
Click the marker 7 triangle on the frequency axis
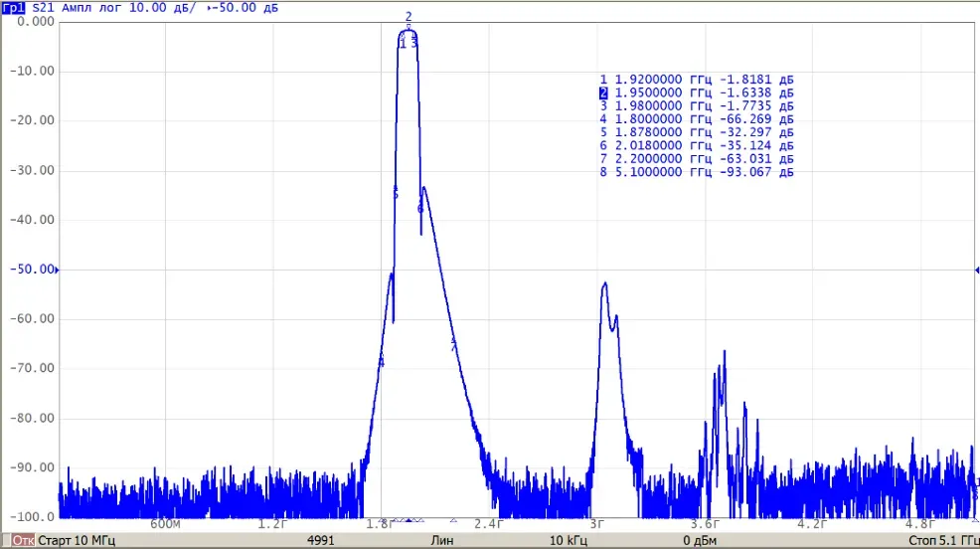click(454, 520)
